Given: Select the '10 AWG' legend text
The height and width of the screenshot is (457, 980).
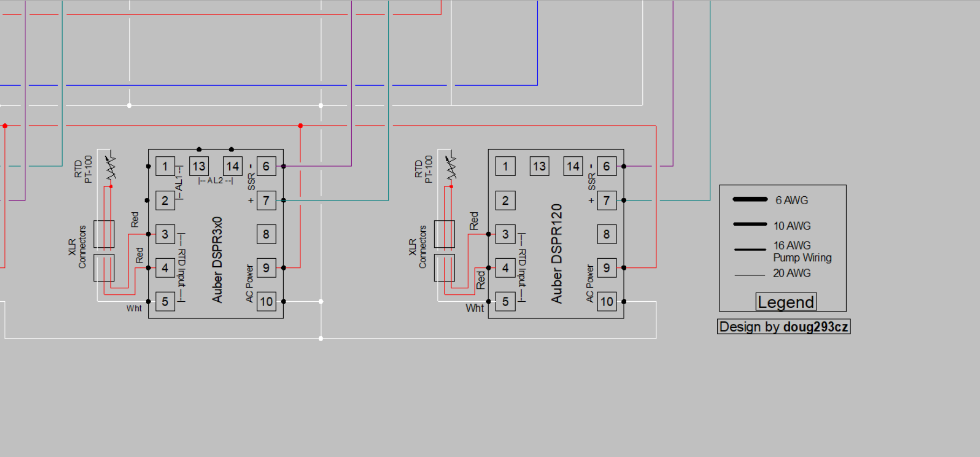Looking at the screenshot, I should tap(792, 226).
